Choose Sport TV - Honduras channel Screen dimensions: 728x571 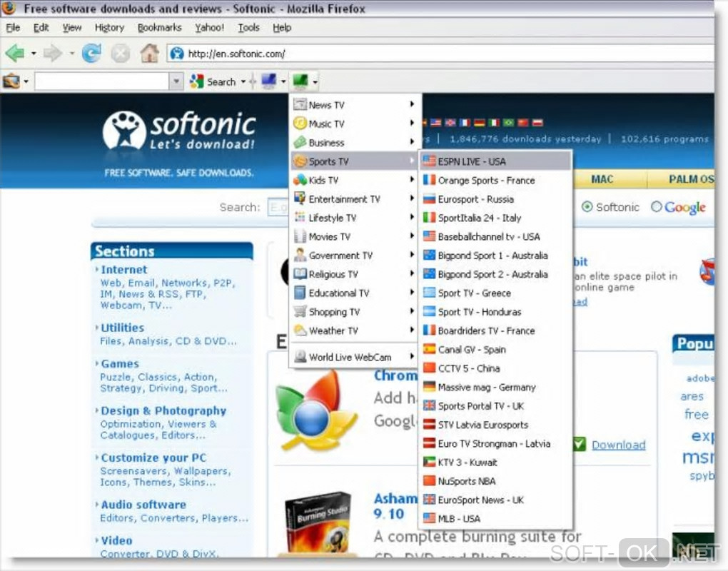tap(495, 311)
